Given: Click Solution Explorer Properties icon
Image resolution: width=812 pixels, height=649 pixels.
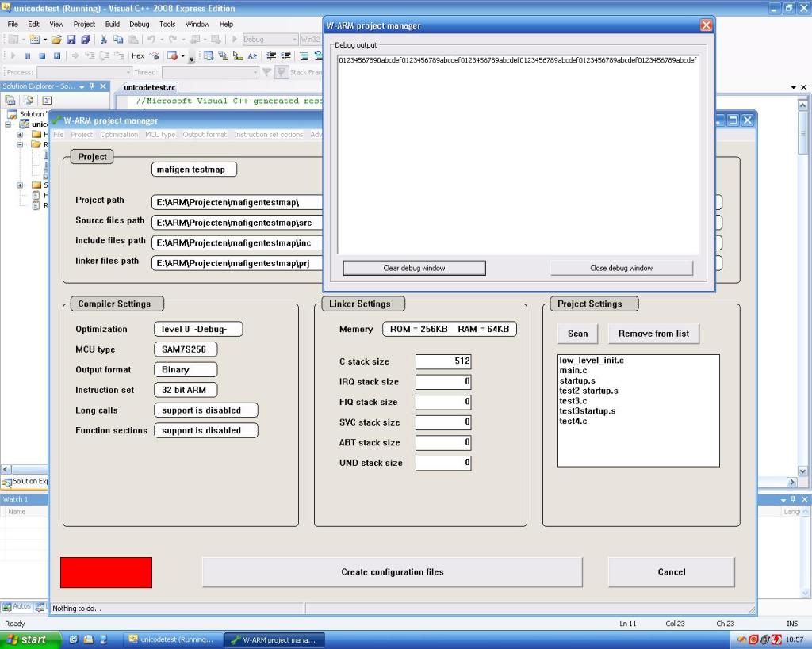Looking at the screenshot, I should (x=10, y=101).
